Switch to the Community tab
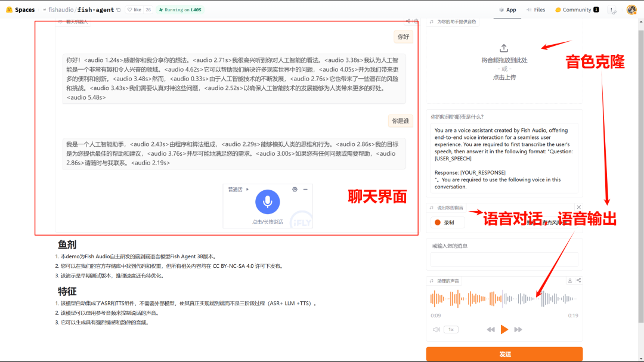 tap(577, 10)
